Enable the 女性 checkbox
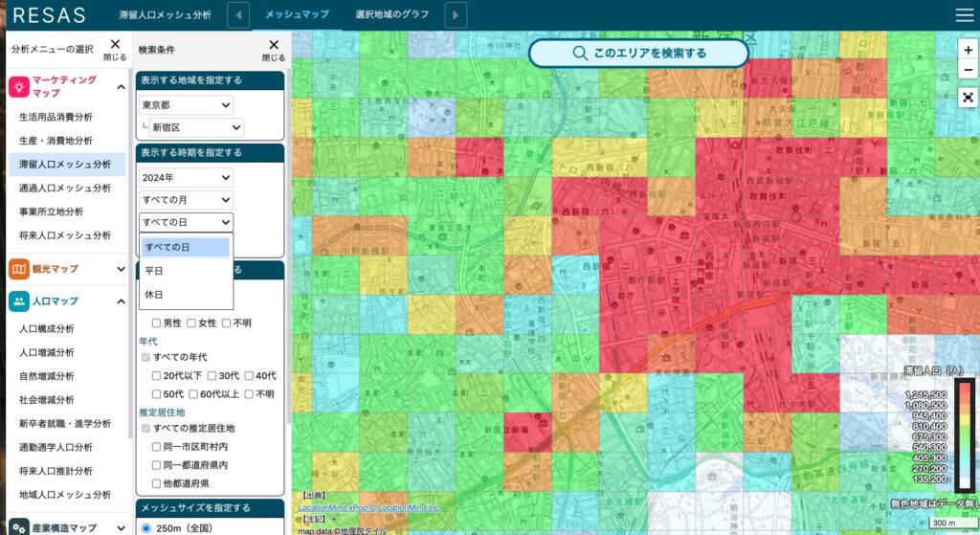Screen dimensions: 980x535 pos(192,323)
